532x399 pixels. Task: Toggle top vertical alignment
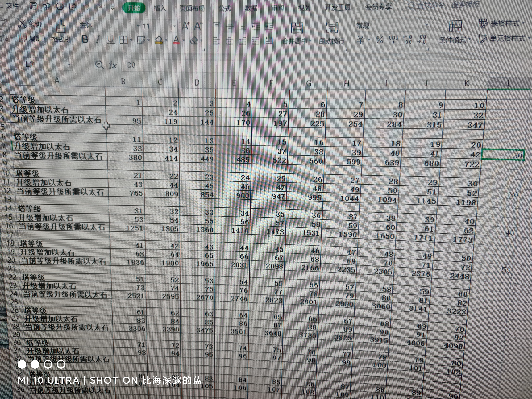click(x=217, y=26)
